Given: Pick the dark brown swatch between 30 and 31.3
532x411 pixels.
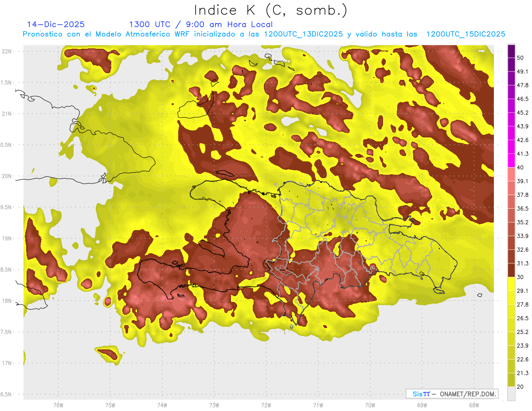Looking at the screenshot, I should click(511, 270).
